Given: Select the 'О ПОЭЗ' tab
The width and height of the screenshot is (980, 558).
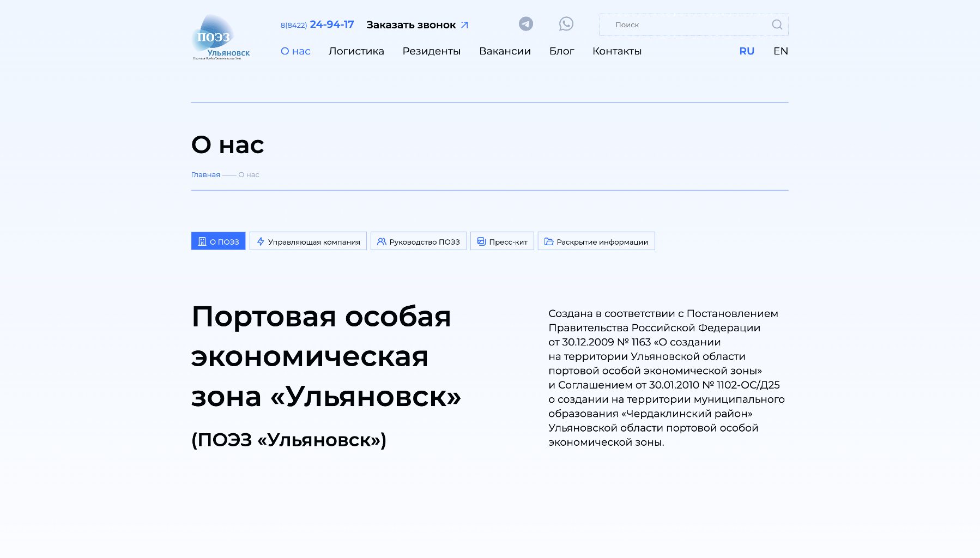Looking at the screenshot, I should pos(218,241).
